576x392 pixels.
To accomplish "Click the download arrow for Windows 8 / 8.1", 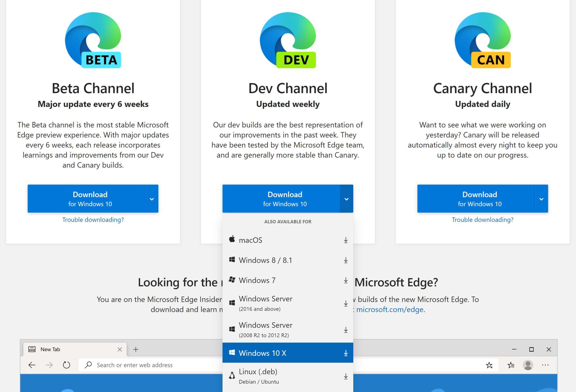I will (346, 260).
